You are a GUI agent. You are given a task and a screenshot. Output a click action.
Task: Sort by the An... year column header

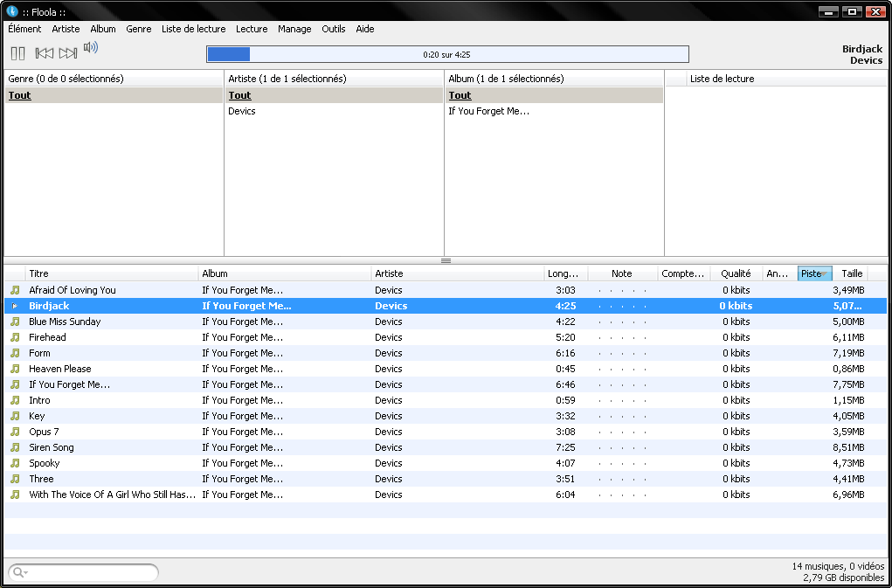pyautogui.click(x=780, y=273)
